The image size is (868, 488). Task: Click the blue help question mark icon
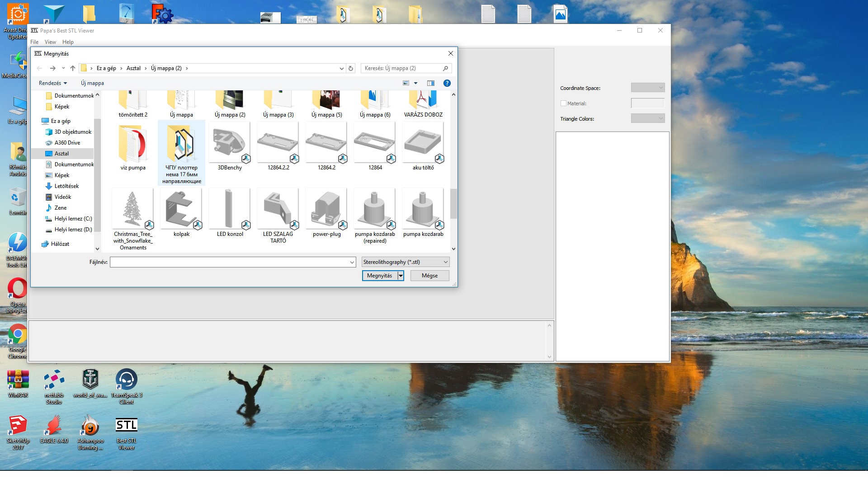(x=447, y=83)
